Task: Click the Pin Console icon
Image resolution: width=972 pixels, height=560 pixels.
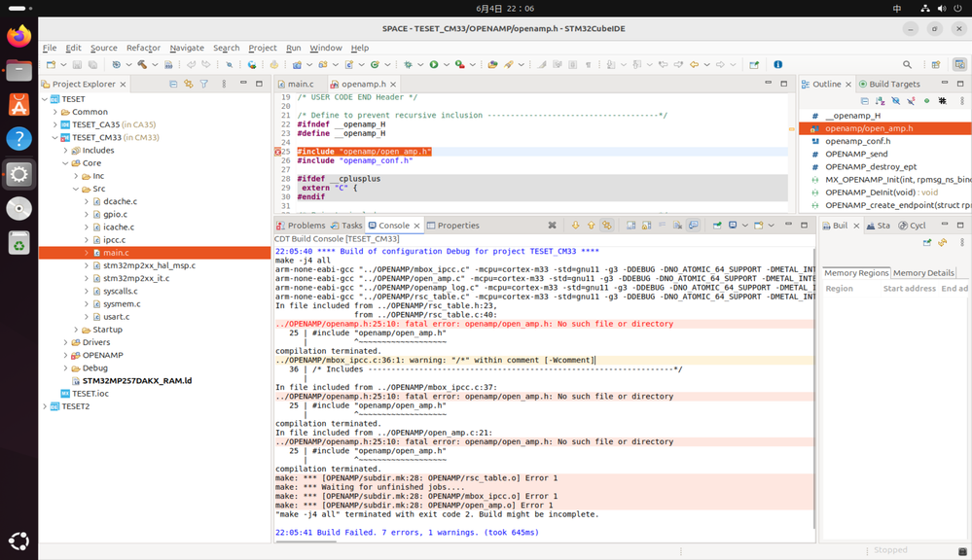Action: 717,226
